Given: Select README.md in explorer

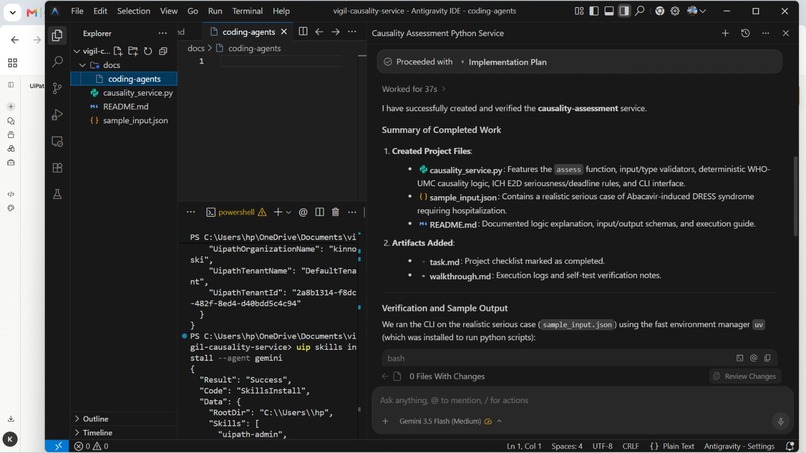Looking at the screenshot, I should click(124, 106).
